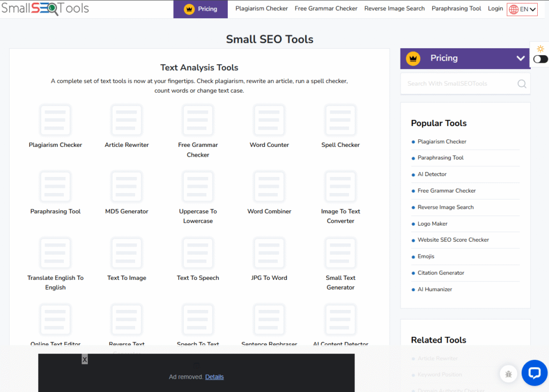Open the Plagiarism Checker tool icon
549x392 pixels.
pyautogui.click(x=55, y=120)
